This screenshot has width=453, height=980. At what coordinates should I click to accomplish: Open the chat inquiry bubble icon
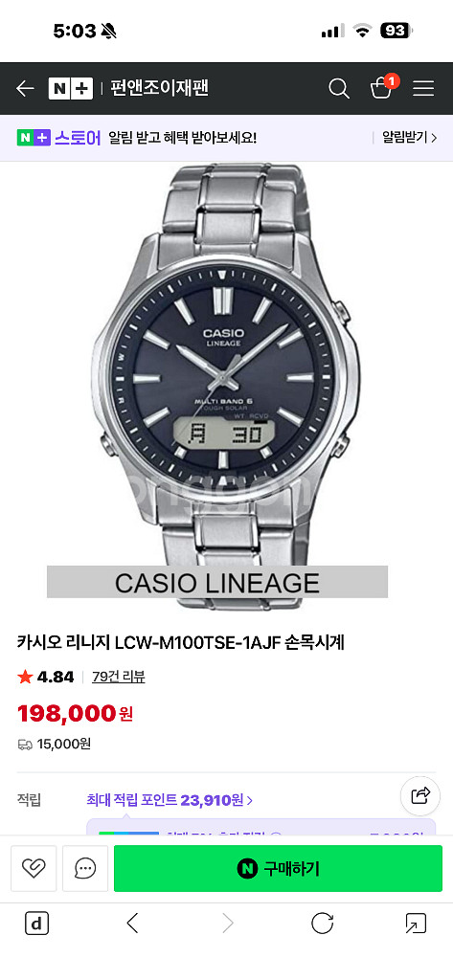85,868
